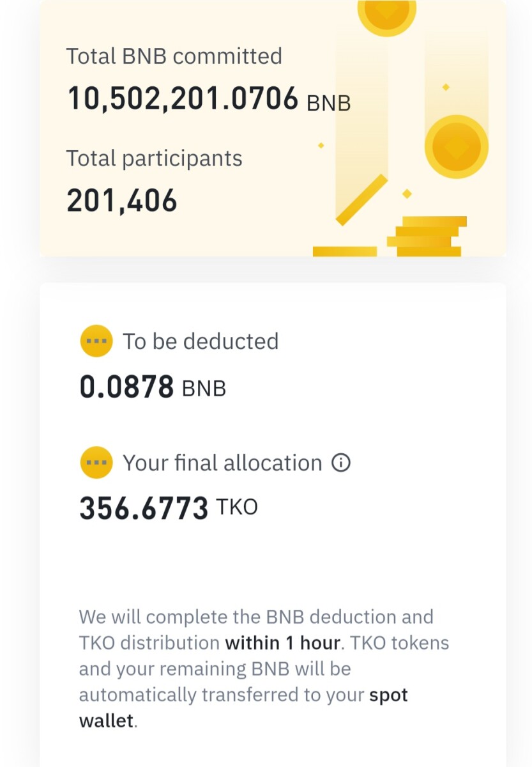Open the final allocation info icon
Screen dimensions: 532x767
click(341, 463)
